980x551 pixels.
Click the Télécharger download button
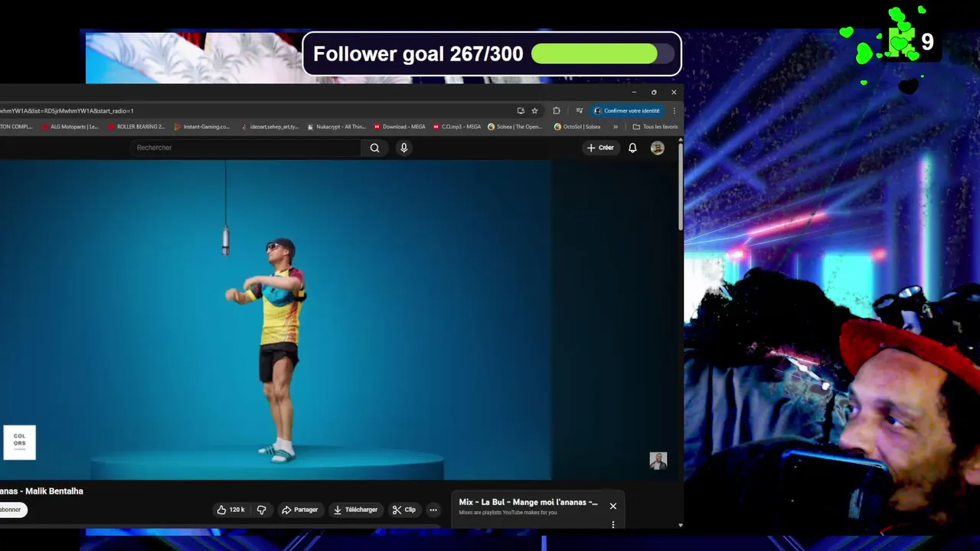(356, 510)
